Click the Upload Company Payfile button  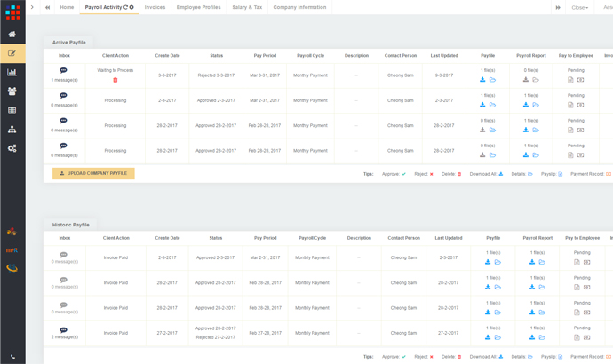pos(93,173)
